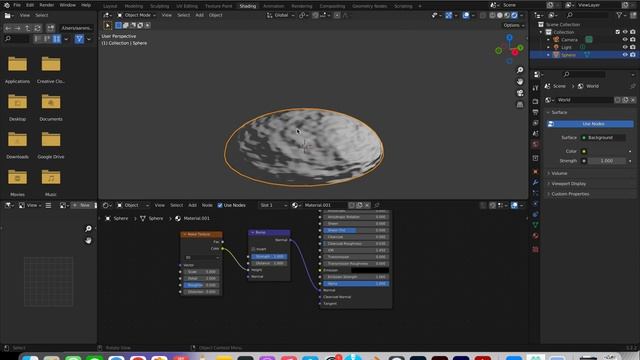Screen dimensions: 640x360
Task: Switch to Geometry Nodes workspace tab
Action: 369,6
